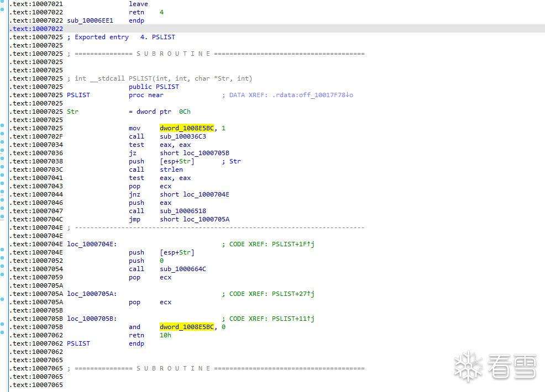The height and width of the screenshot is (392, 545).
Task: Click the sub_10006EE1 endp label
Action: 90,20
